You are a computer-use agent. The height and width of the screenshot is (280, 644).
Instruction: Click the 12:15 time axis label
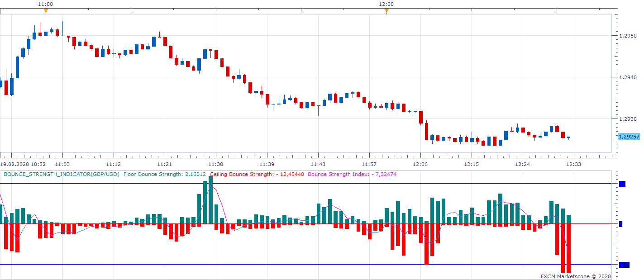click(472, 164)
